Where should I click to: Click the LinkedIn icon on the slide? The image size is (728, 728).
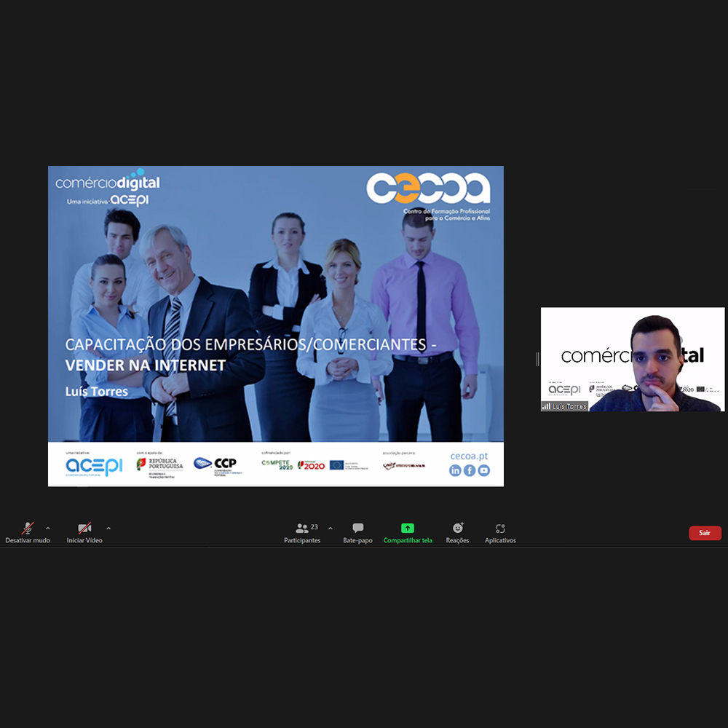455,471
